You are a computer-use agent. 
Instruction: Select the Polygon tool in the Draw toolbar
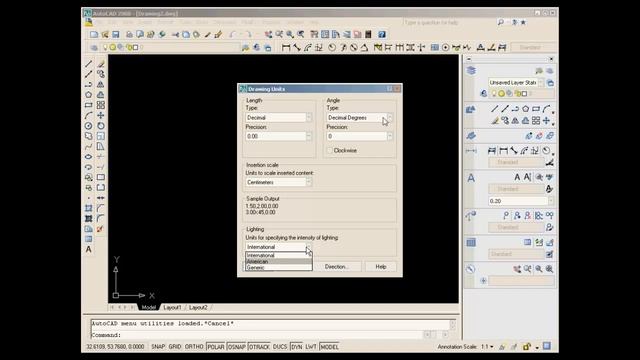(x=89, y=95)
